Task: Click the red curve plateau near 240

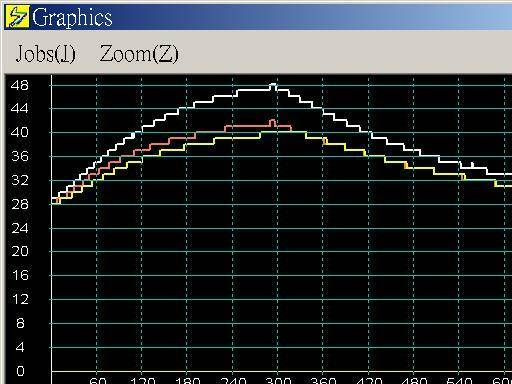Action: tap(247, 126)
